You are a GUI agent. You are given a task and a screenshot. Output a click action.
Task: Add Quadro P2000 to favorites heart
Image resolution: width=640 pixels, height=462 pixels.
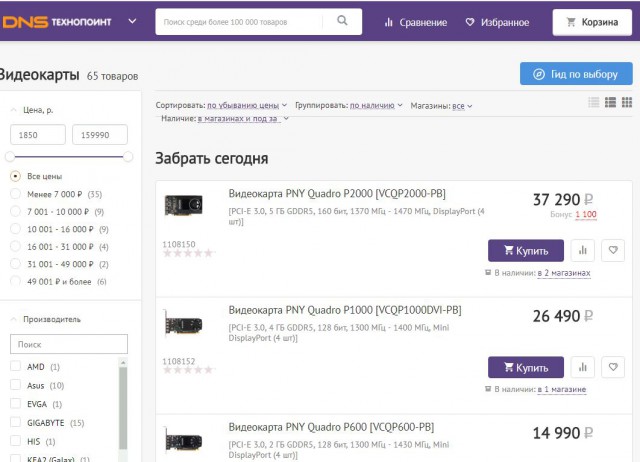click(613, 250)
